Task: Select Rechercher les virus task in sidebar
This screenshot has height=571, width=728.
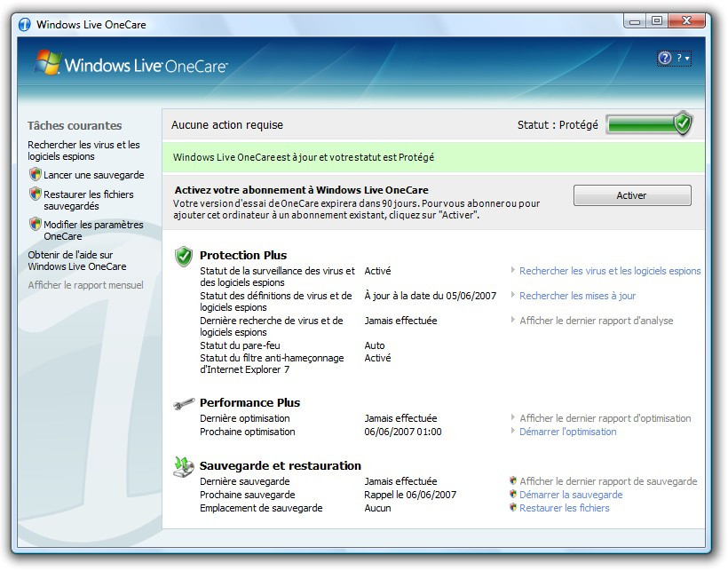Action: pyautogui.click(x=83, y=150)
